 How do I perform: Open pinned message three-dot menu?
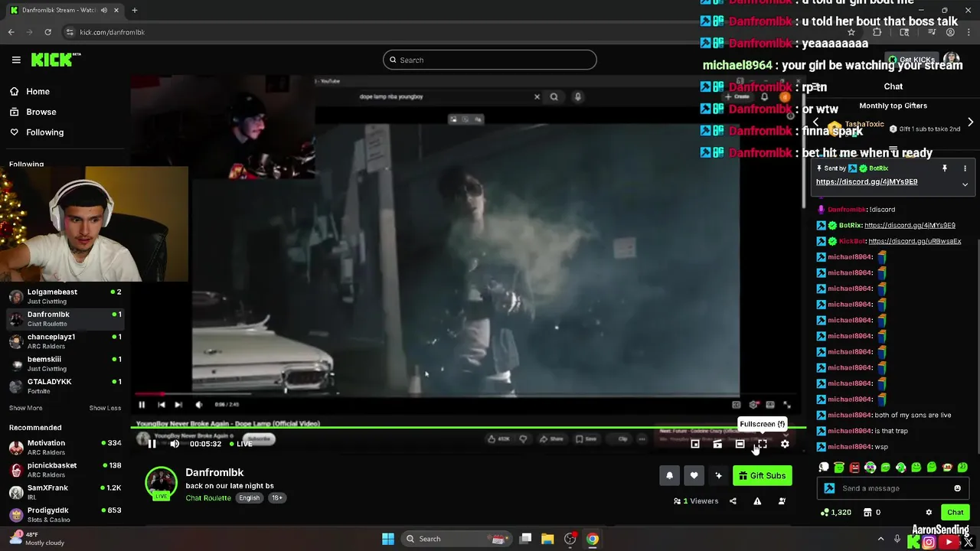coord(965,168)
